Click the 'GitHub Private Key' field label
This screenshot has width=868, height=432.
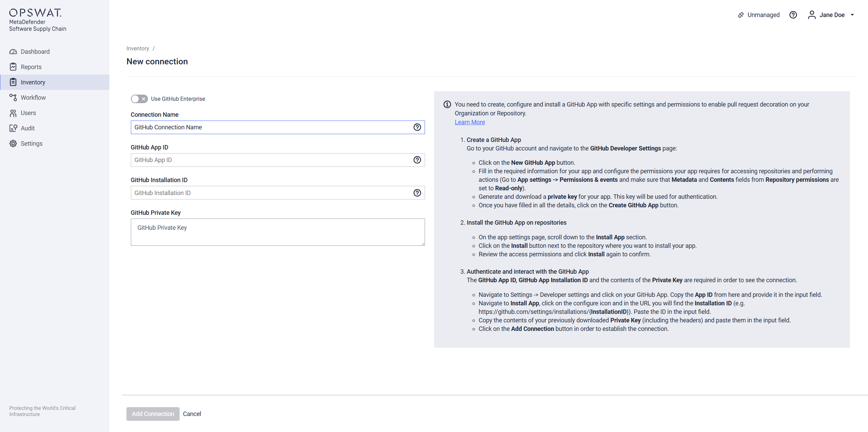click(155, 213)
